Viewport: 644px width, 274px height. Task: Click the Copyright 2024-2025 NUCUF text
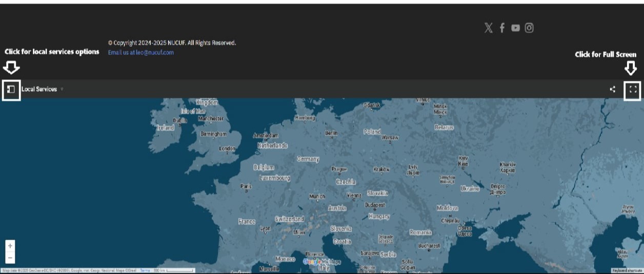coord(172,43)
